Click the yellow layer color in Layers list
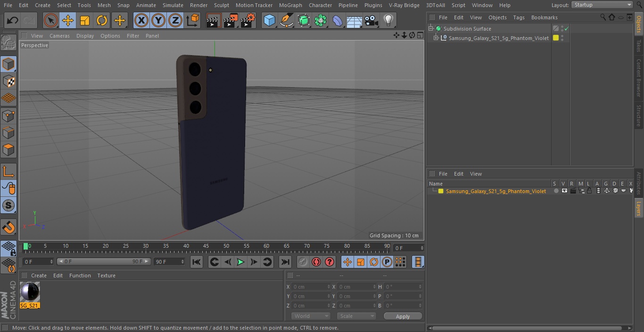The image size is (644, 332). coord(441,191)
